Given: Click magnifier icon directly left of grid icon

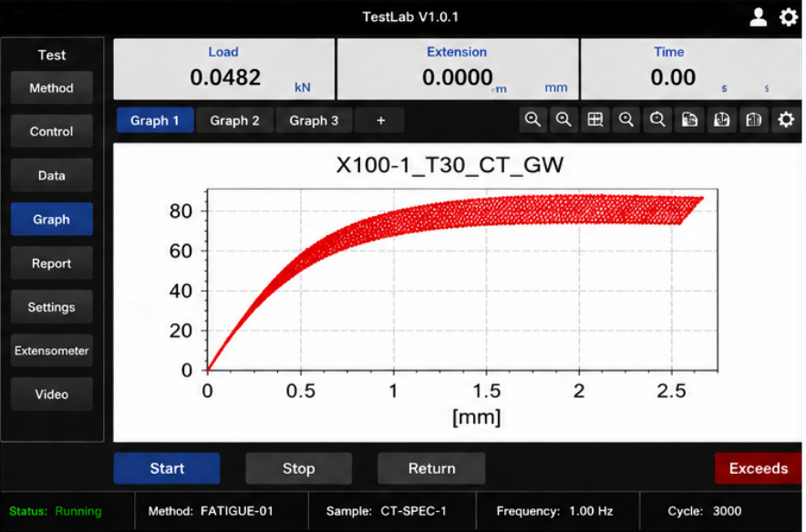Looking at the screenshot, I should (x=563, y=120).
